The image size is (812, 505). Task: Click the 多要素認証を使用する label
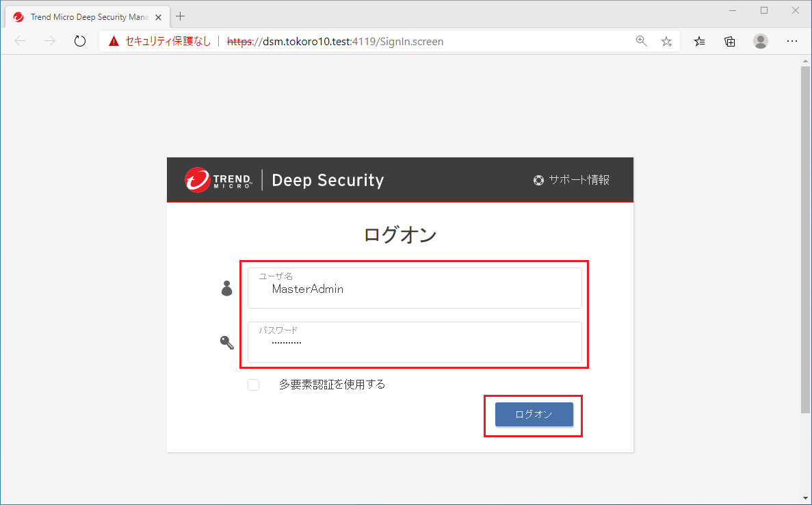pyautogui.click(x=332, y=385)
